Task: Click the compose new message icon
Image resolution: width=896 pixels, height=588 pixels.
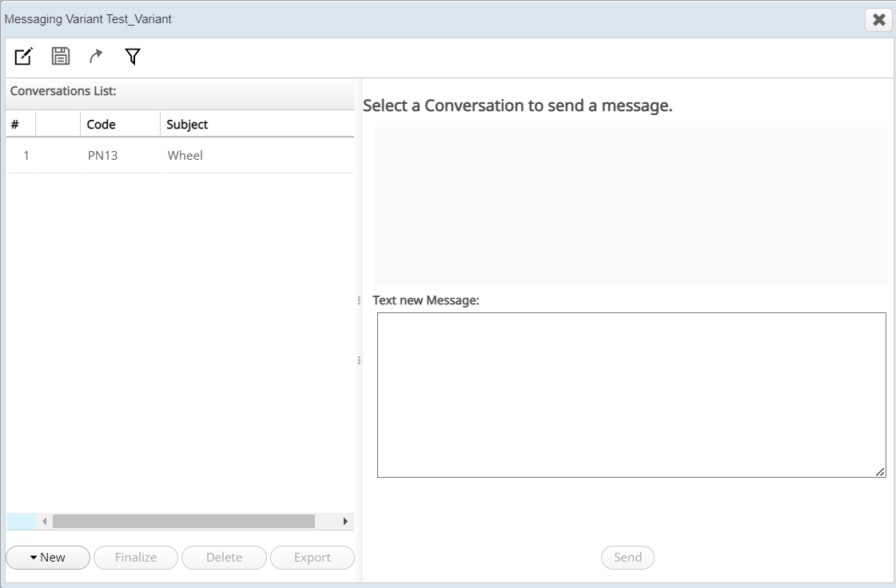Action: 24,56
